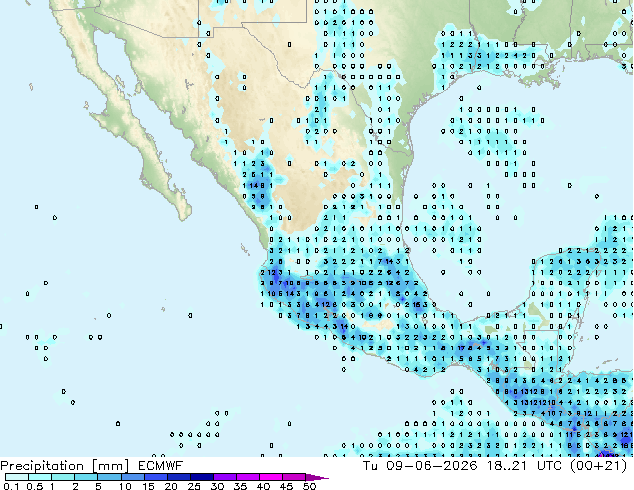Click the 0.5–1 mm legend swatch
The image size is (634, 490).
(x=40, y=477)
